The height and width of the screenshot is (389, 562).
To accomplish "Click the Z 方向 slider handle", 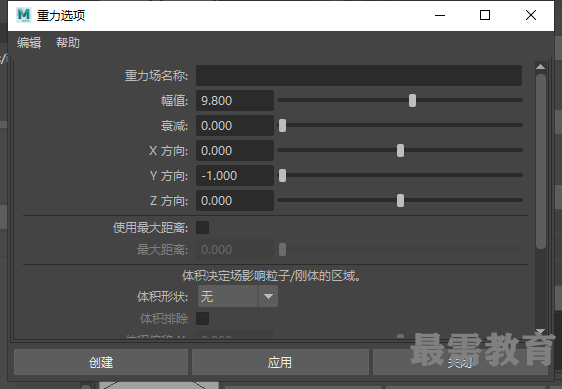I will pyautogui.click(x=400, y=201).
